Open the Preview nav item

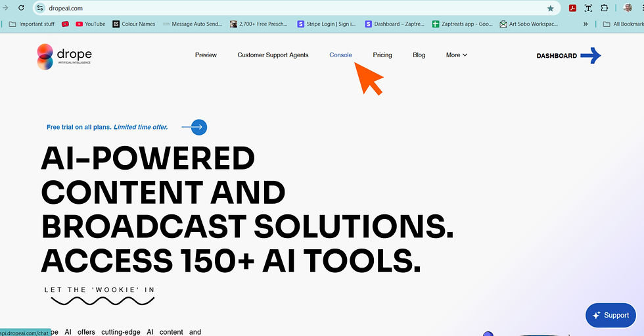pos(206,55)
